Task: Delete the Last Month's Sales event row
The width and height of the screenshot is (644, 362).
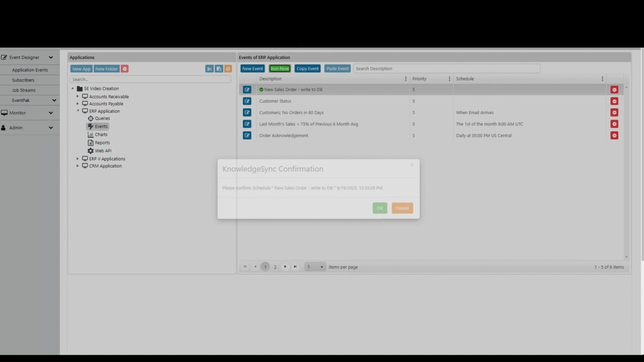Action: pos(614,124)
